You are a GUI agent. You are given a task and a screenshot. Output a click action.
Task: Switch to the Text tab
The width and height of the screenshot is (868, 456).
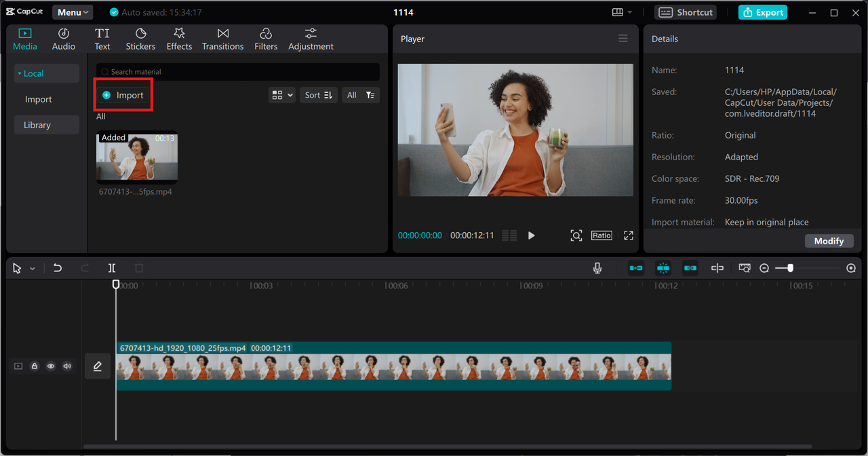pos(102,38)
